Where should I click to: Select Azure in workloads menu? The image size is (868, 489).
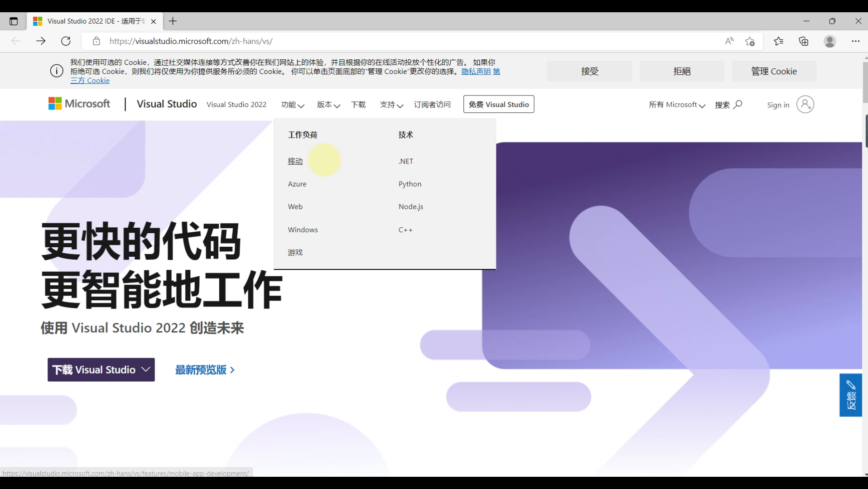[297, 184]
